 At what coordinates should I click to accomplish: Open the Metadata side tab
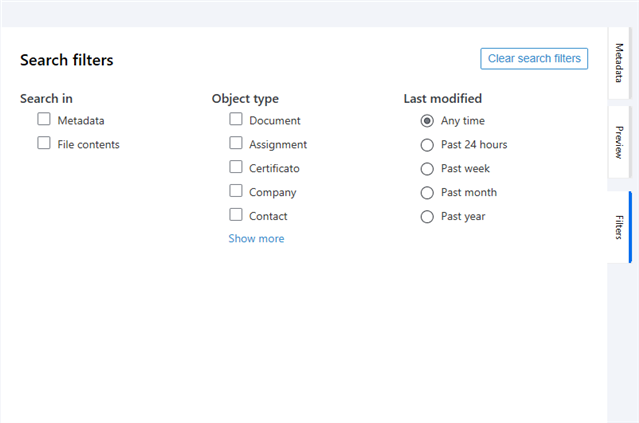(x=619, y=63)
